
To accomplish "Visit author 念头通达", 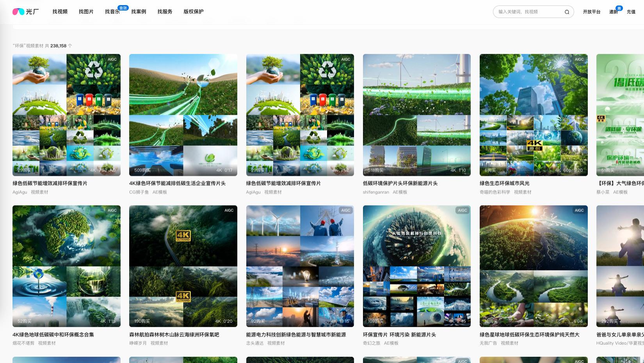I will click(255, 343).
